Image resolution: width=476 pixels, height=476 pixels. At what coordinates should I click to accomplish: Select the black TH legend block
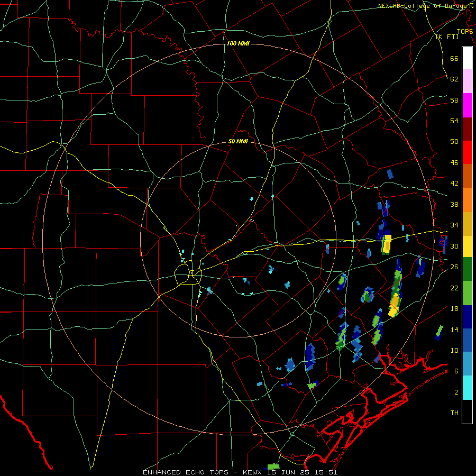click(467, 411)
